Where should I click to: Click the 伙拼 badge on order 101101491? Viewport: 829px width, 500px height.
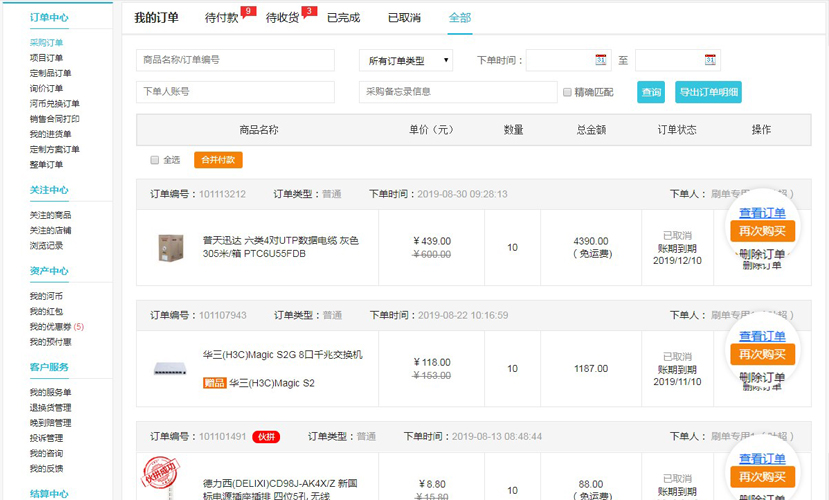tap(266, 437)
